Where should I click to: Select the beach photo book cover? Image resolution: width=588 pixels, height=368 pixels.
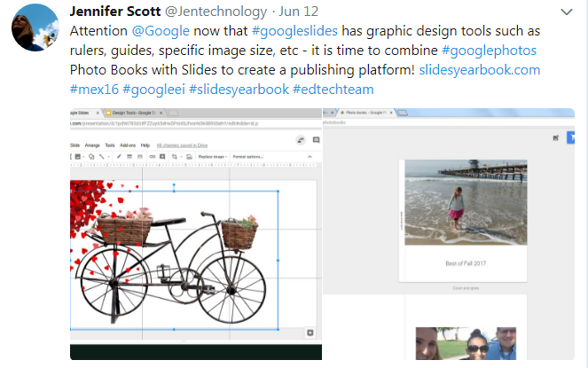[x=466, y=202]
